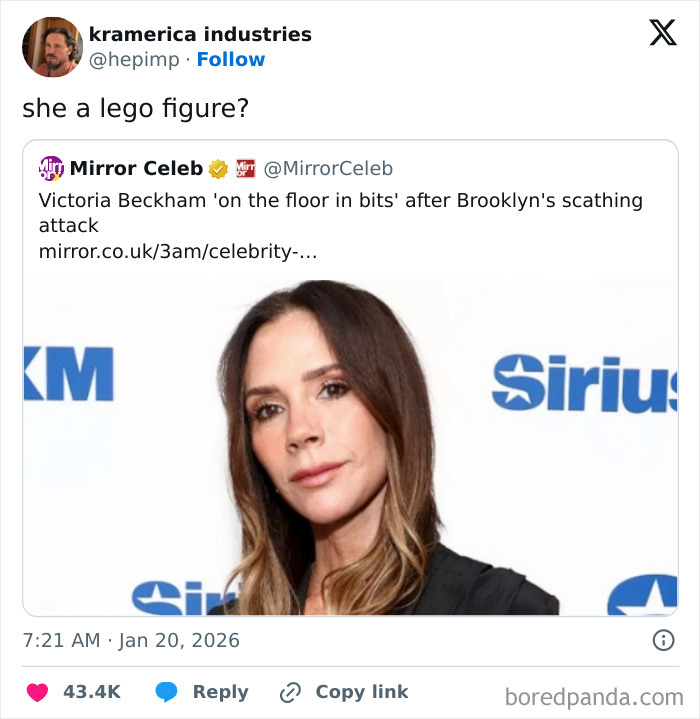The width and height of the screenshot is (700, 719).
Task: Open the mirror.co.uk article link
Action: (178, 252)
